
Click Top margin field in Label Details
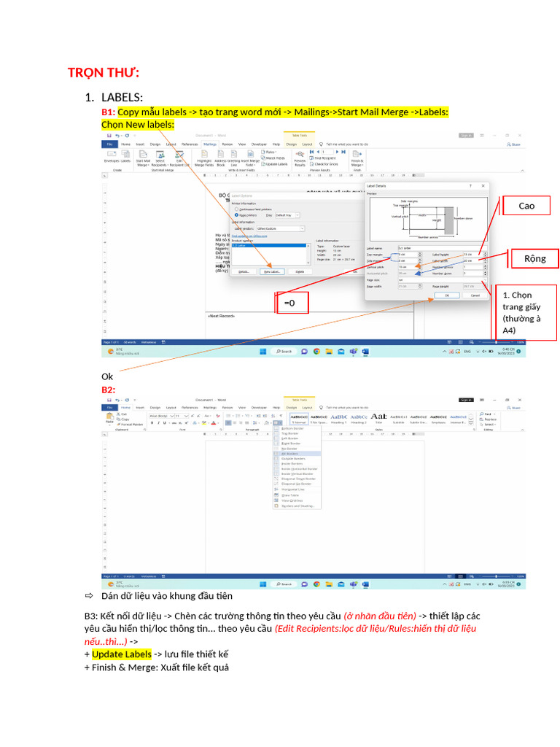coord(410,255)
